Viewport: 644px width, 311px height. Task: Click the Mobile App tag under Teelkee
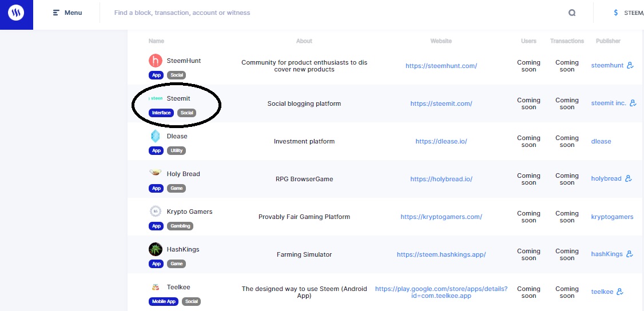(x=164, y=301)
